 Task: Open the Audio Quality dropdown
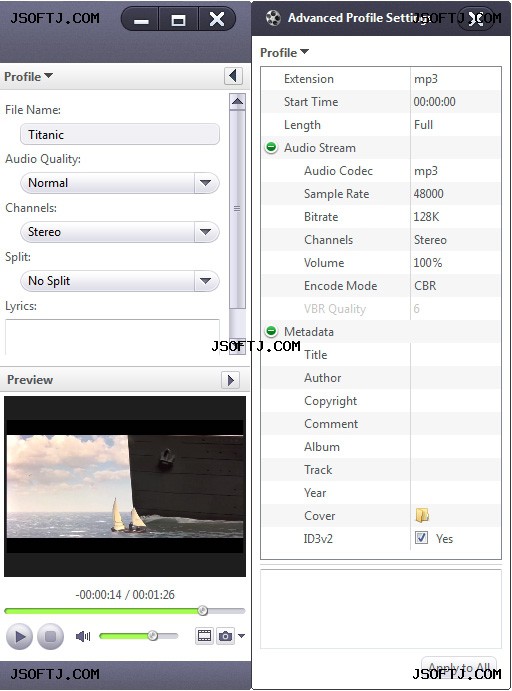coord(120,183)
